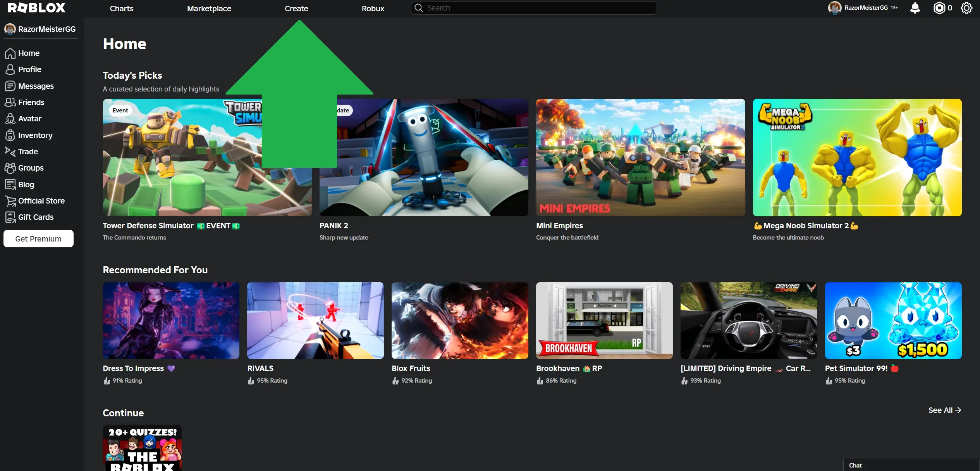Open the RIVALS game thumbnail

(315, 321)
